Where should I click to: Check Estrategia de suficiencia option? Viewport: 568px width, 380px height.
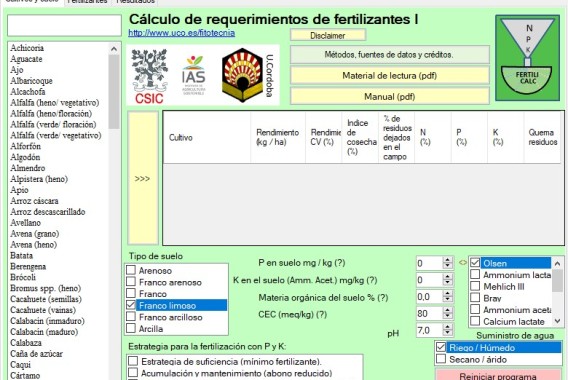click(x=133, y=361)
